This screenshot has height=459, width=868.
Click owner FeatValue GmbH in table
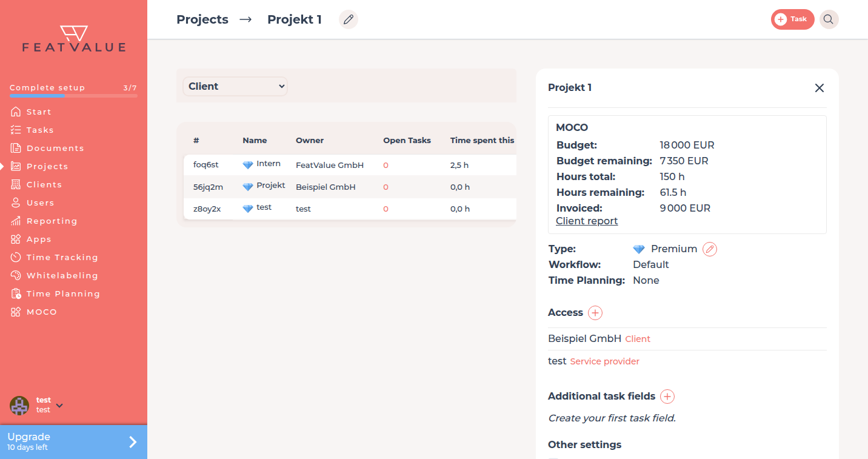[x=330, y=165]
